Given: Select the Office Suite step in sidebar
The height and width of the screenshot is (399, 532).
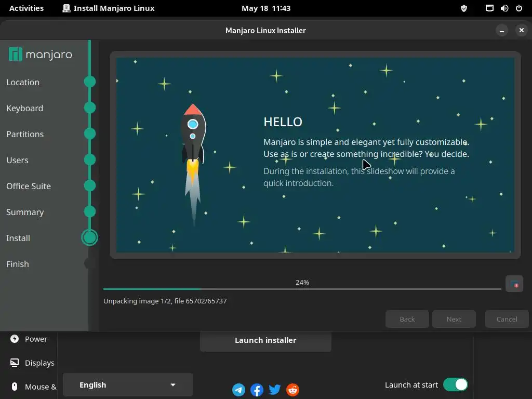Looking at the screenshot, I should (x=29, y=186).
